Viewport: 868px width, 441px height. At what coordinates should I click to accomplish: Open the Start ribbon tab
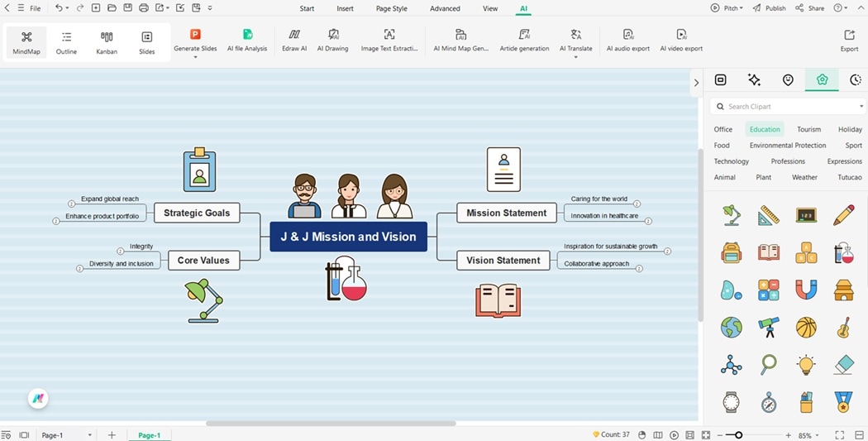308,8
